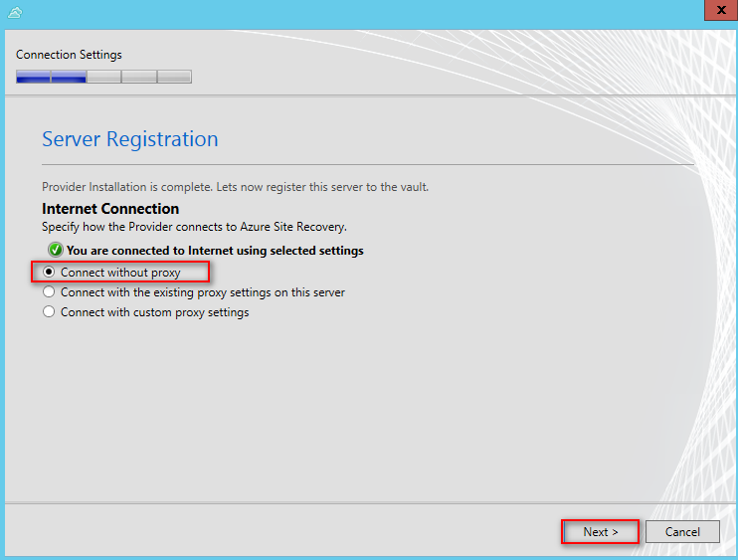Proceed with the Next > button
Image resolution: width=738 pixels, height=560 pixels.
pos(600,532)
